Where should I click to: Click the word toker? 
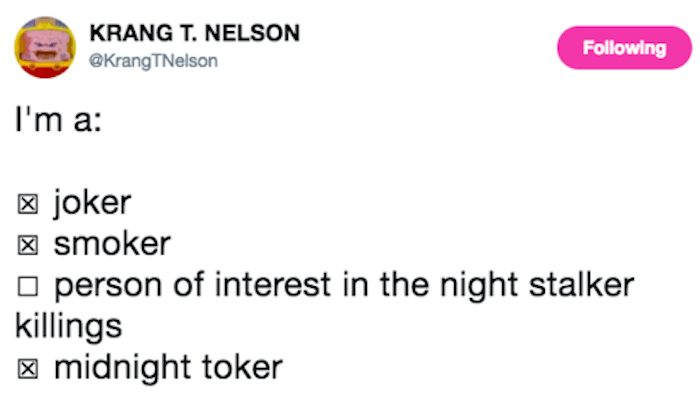242,367
